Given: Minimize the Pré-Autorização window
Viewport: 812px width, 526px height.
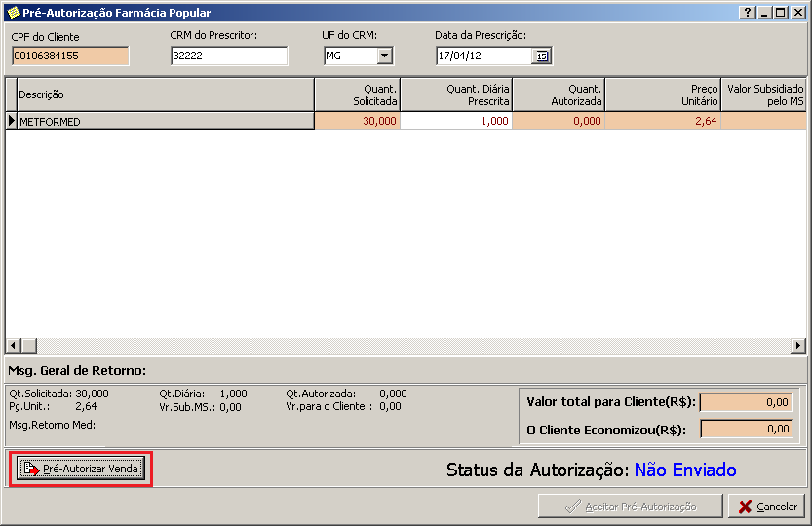Looking at the screenshot, I should click(764, 13).
